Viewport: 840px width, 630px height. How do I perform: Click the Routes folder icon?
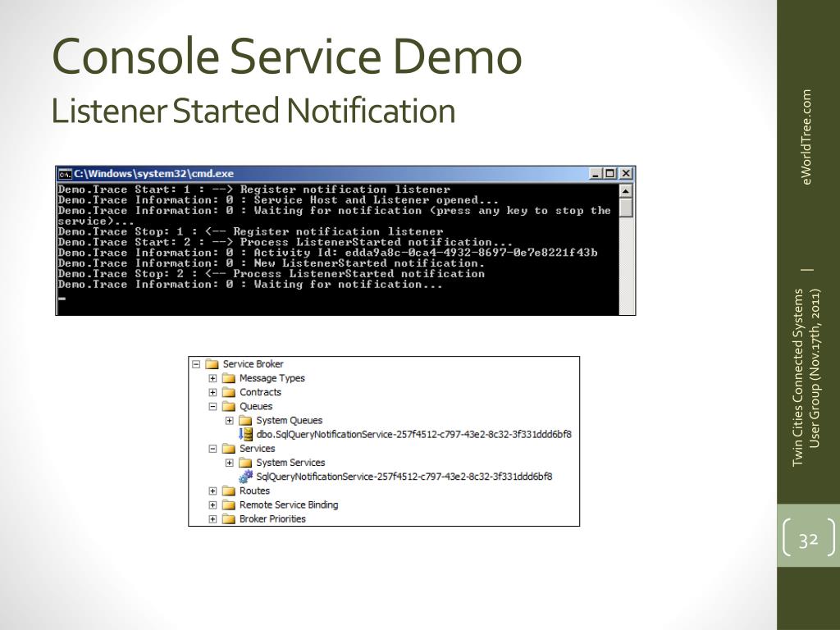[229, 491]
